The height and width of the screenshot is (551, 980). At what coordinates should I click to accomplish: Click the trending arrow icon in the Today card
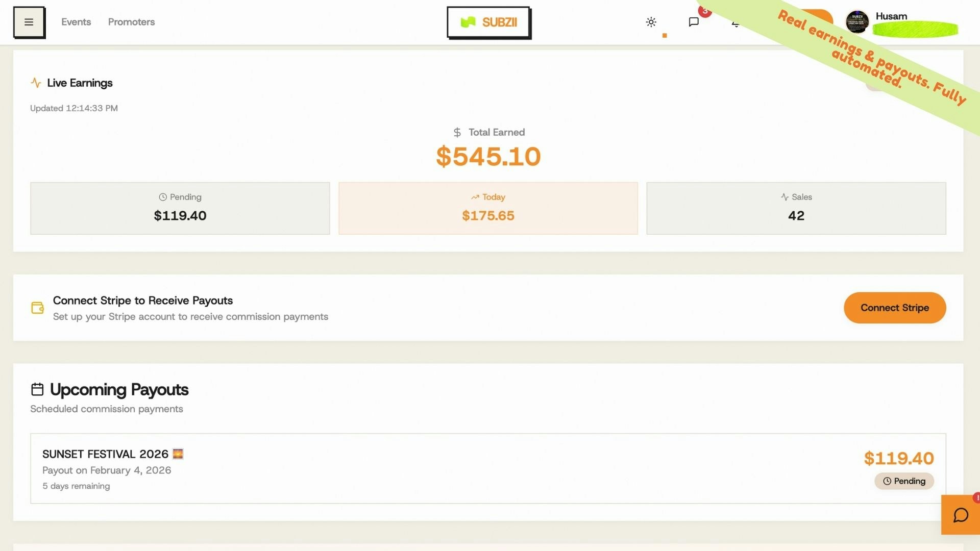point(475,197)
